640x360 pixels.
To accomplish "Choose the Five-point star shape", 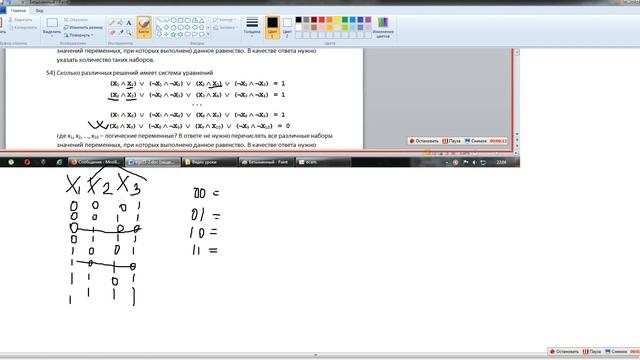I will [173, 34].
